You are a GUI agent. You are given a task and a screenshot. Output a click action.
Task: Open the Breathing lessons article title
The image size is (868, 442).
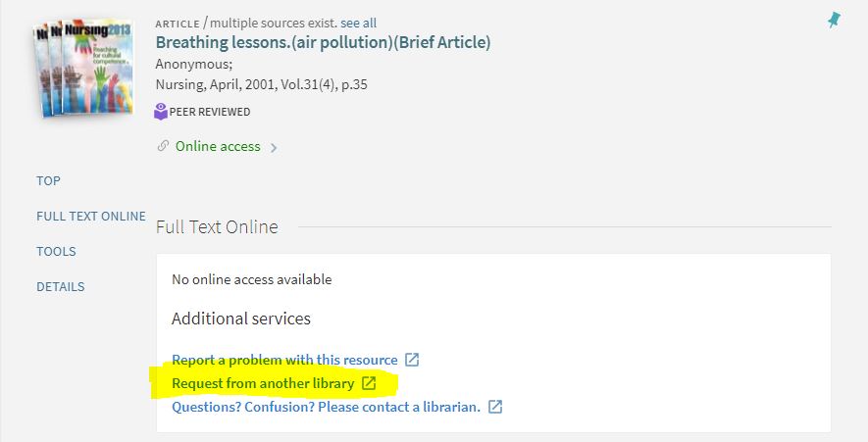pyautogui.click(x=323, y=42)
